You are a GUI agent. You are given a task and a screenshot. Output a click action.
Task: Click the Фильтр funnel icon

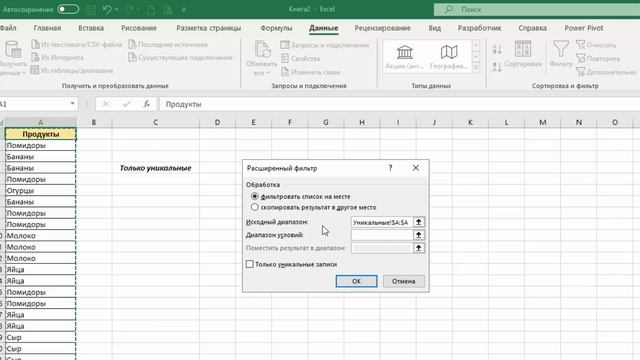[561, 49]
